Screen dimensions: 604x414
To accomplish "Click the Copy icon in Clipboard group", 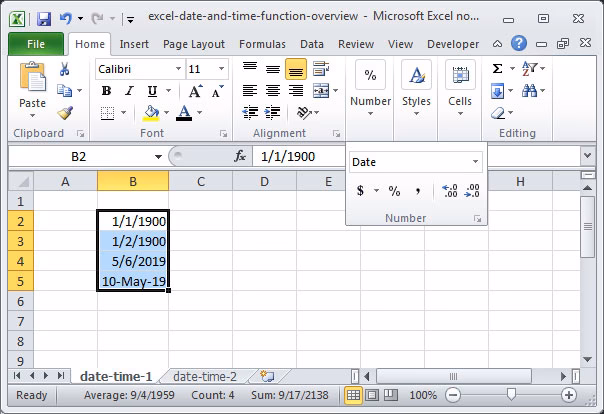I will click(64, 91).
